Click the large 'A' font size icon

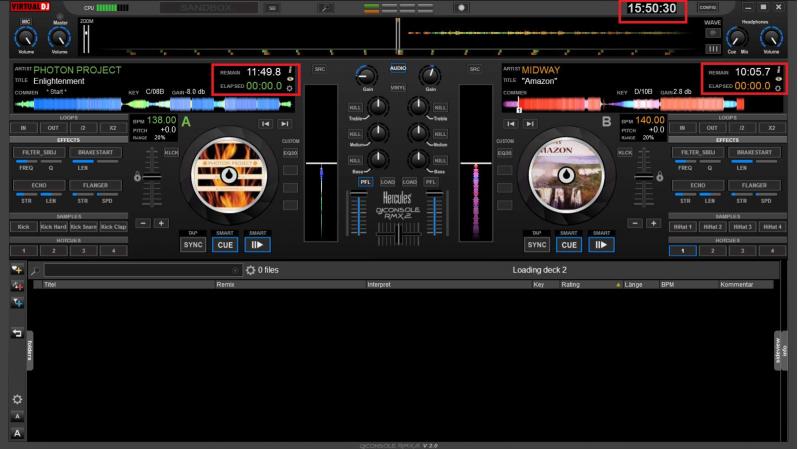click(x=17, y=433)
